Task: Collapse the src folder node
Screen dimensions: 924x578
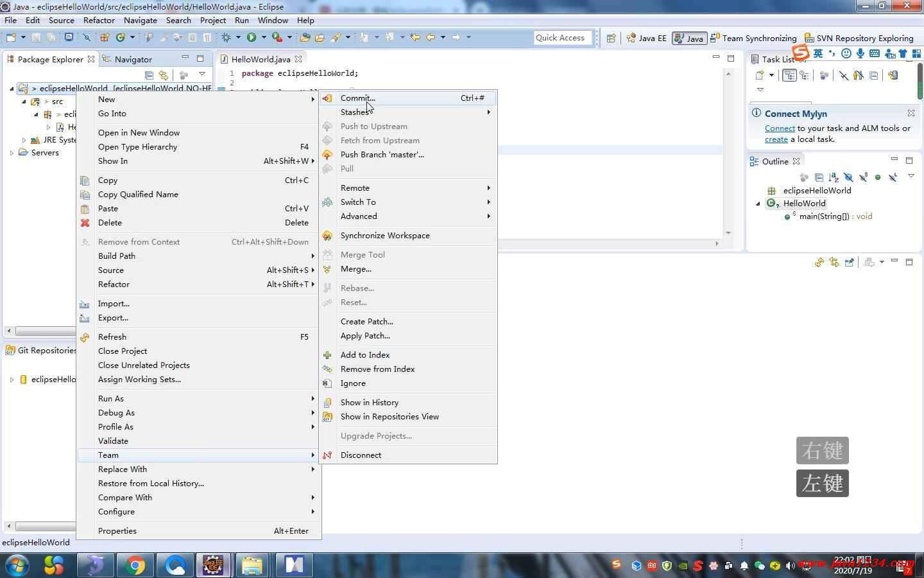Action: click(24, 101)
